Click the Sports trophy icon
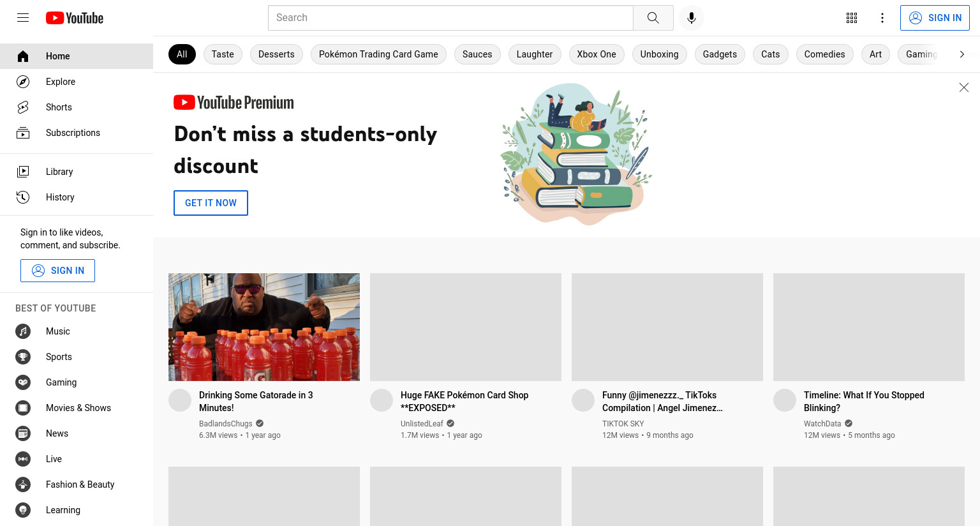 23,357
